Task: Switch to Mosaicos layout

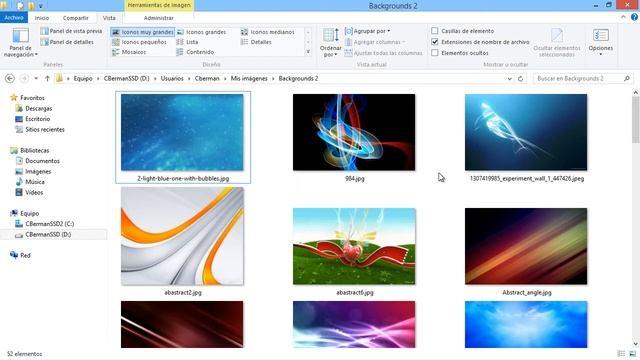Action: pos(129,52)
